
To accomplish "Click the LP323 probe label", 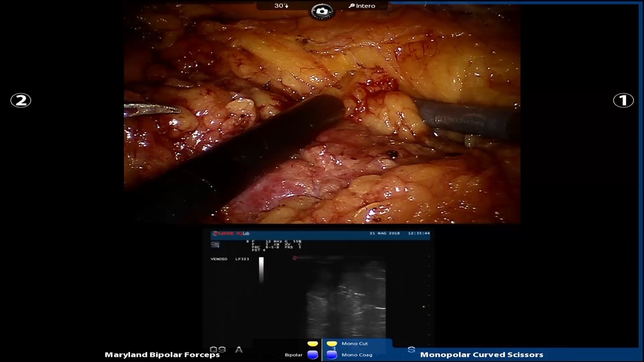I will pyautogui.click(x=242, y=259).
